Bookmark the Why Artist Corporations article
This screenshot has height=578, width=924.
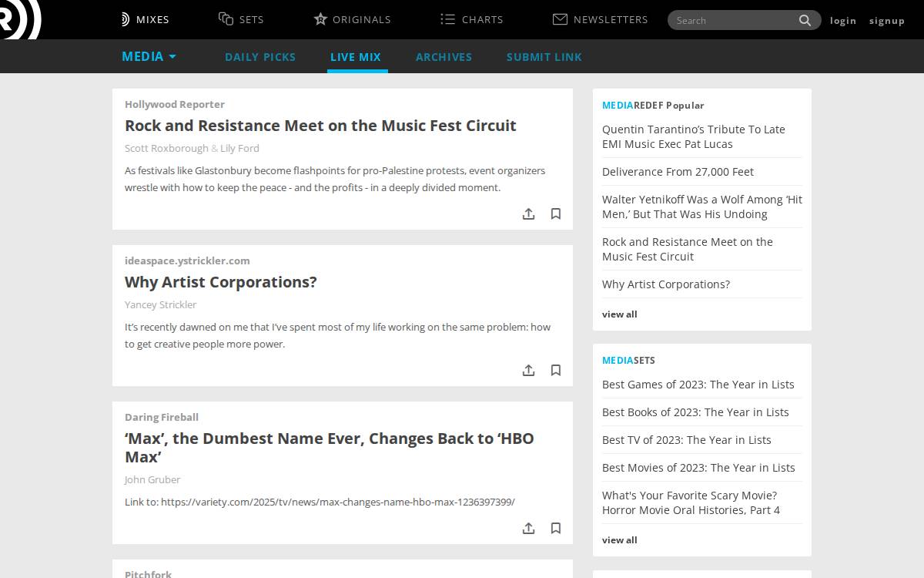[555, 370]
